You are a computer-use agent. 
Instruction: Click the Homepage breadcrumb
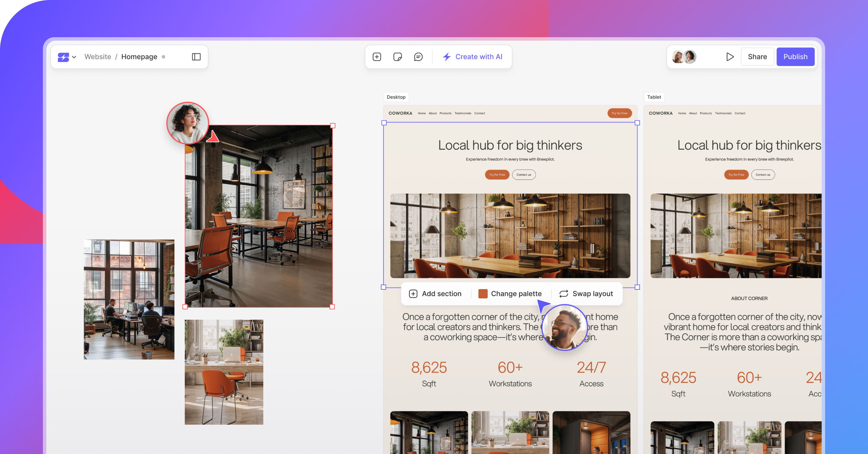coord(139,56)
